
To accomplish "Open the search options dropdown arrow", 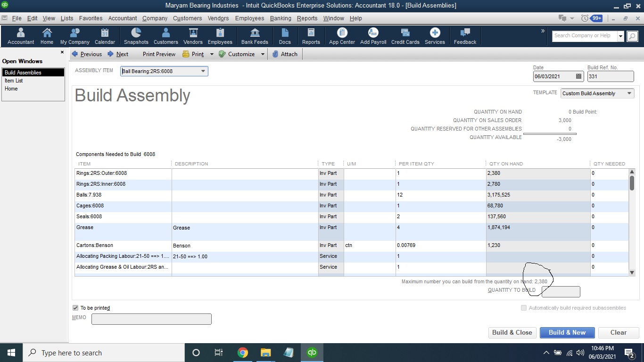I will 620,36.
